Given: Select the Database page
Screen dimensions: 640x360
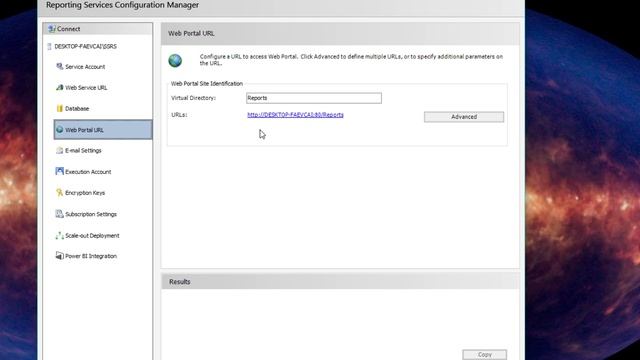Looking at the screenshot, I should click(x=77, y=109).
